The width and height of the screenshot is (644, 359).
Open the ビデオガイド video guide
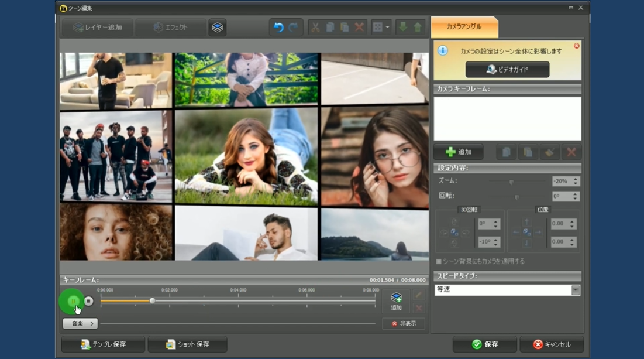[507, 69]
